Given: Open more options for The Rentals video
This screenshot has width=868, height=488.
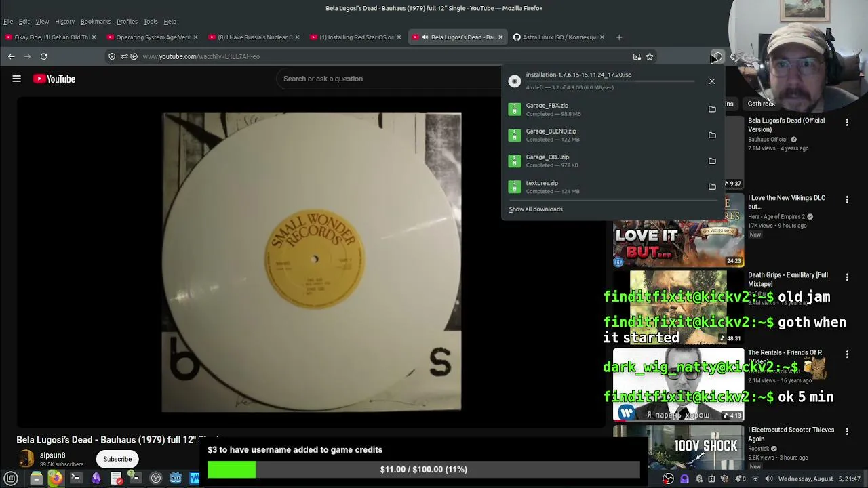Looking at the screenshot, I should pyautogui.click(x=847, y=354).
